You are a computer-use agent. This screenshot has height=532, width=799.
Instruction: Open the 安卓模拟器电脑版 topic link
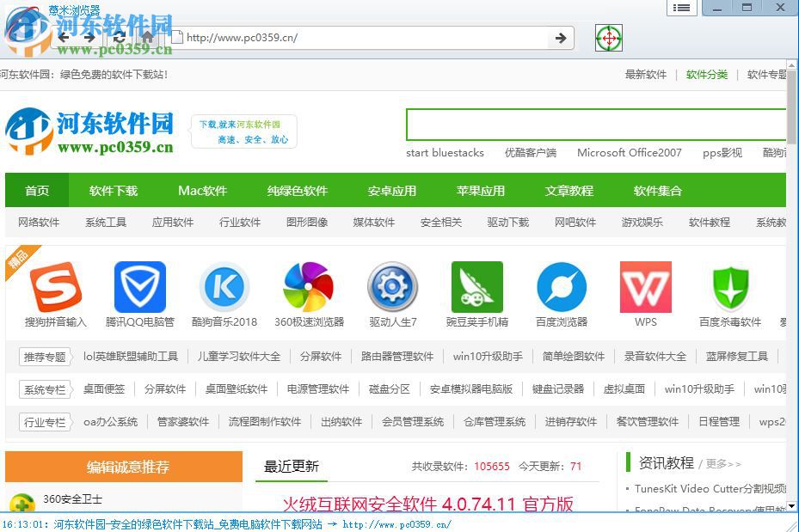[x=470, y=389]
